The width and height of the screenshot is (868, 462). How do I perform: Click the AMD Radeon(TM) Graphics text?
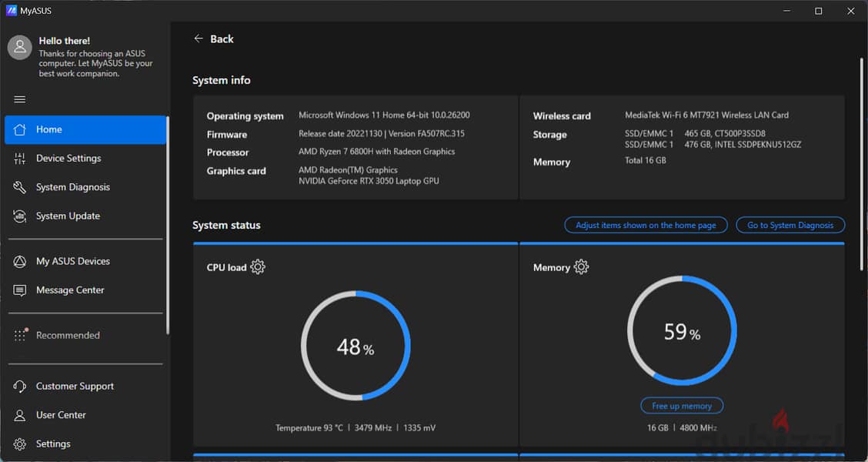[348, 170]
